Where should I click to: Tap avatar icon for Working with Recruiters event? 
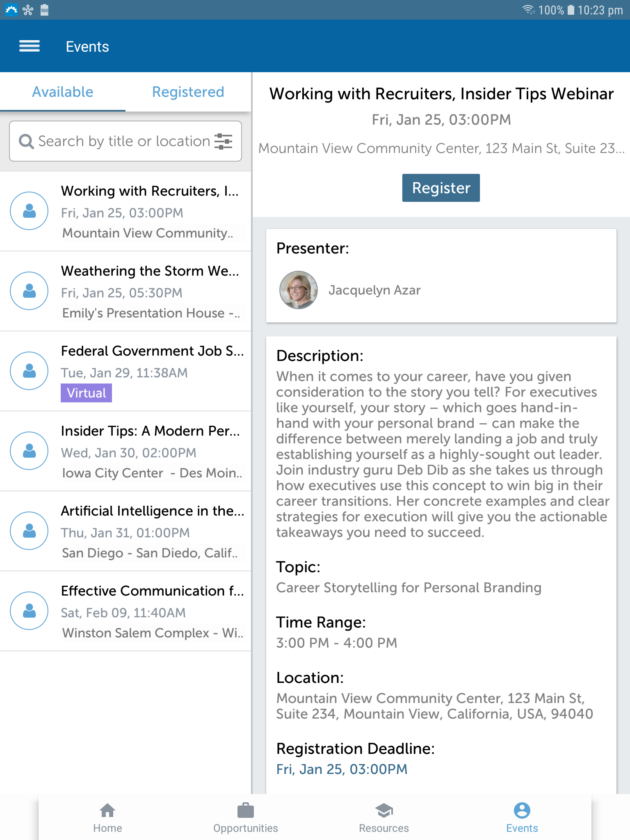coord(29,211)
